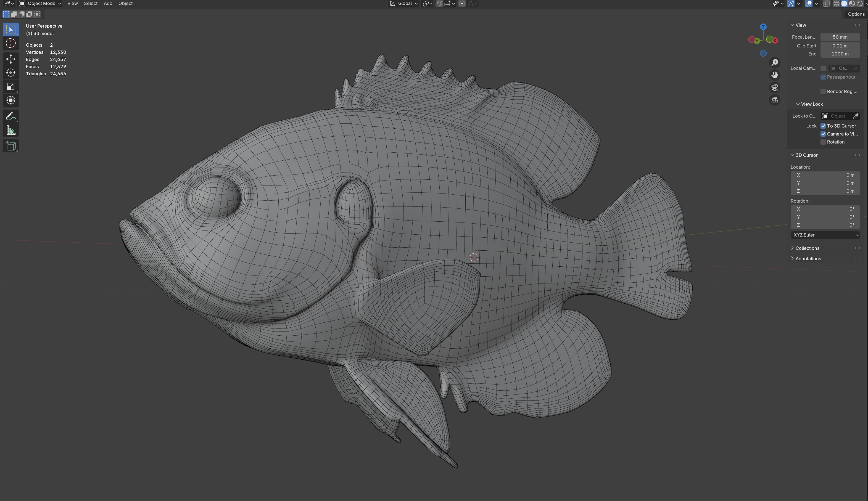Activate the Annotate pencil tool
This screenshot has width=868, height=501.
pyautogui.click(x=11, y=116)
